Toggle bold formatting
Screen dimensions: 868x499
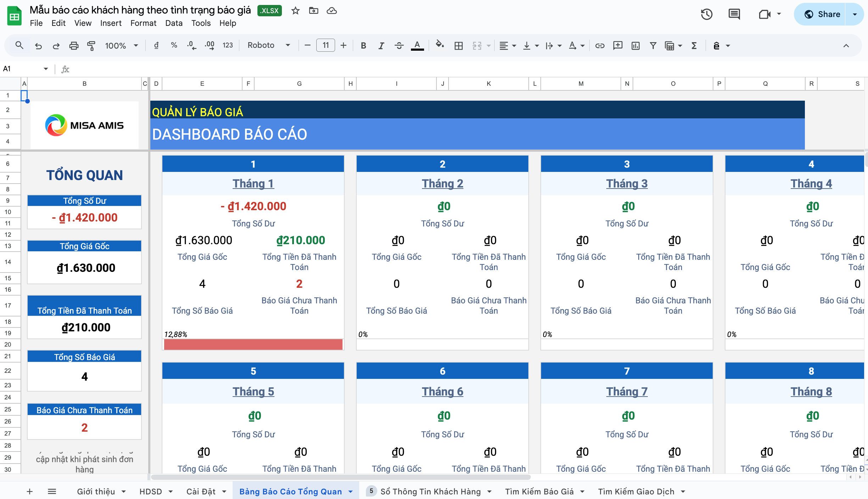pos(363,45)
